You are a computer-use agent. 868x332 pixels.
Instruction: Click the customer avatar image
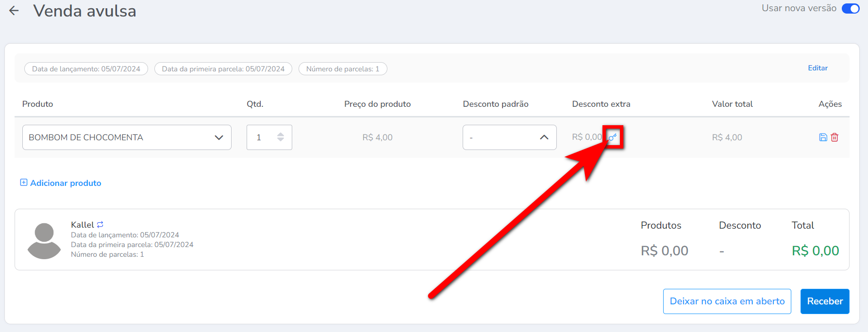[x=44, y=240]
